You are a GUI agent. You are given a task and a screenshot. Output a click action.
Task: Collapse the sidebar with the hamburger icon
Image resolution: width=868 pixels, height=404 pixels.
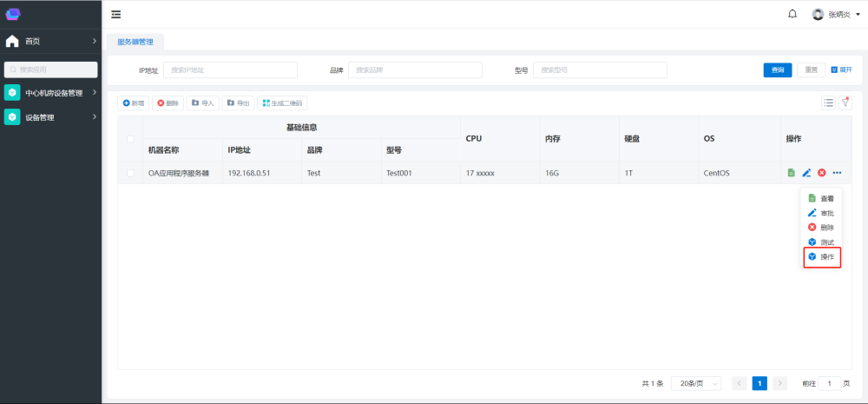click(116, 14)
